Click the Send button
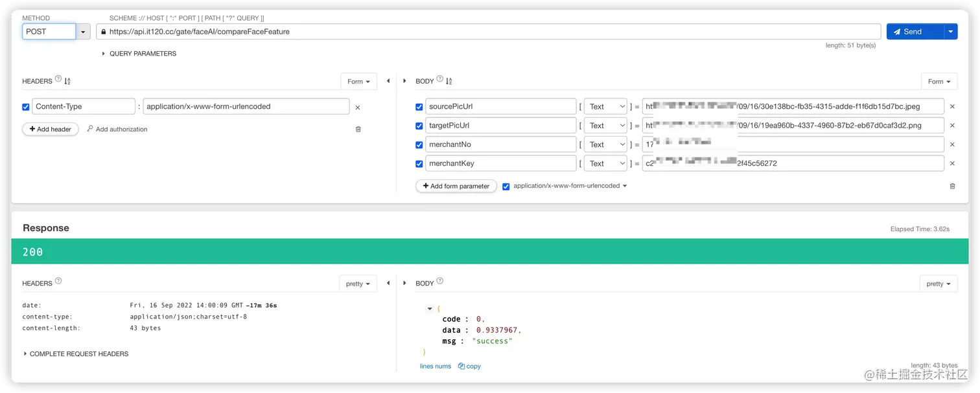 (915, 32)
